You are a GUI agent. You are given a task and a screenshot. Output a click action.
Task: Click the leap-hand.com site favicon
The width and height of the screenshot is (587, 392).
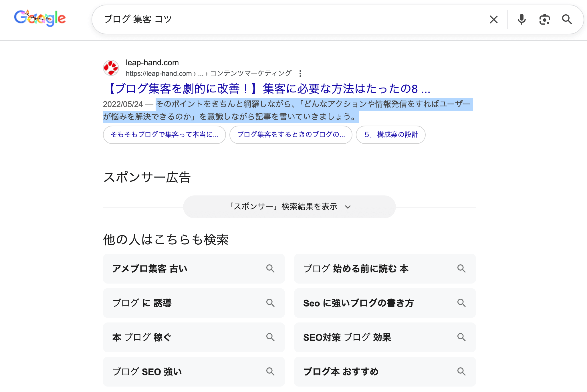(110, 68)
